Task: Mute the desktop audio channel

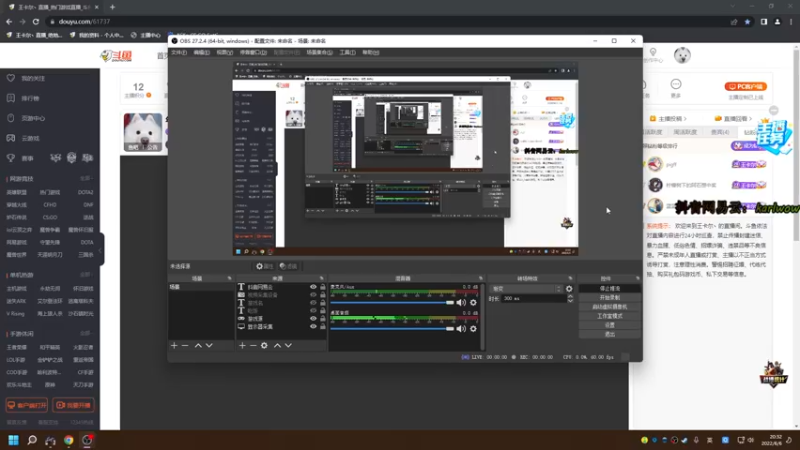Action: (461, 329)
